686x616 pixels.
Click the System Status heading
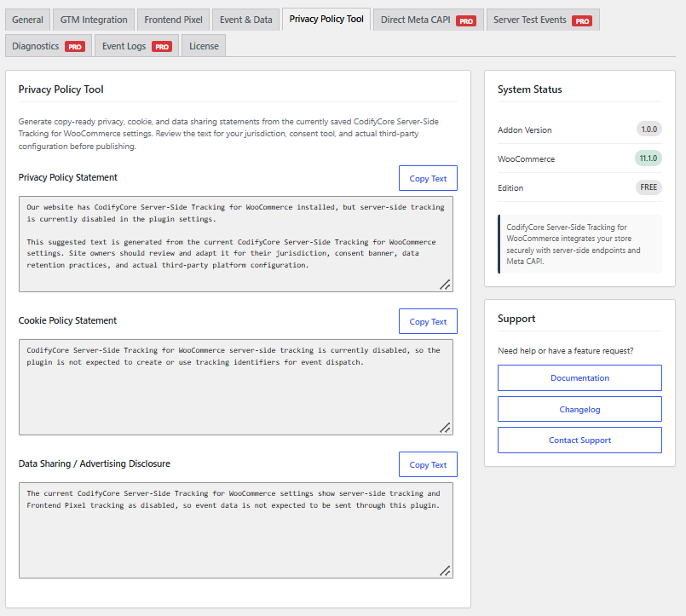(529, 89)
